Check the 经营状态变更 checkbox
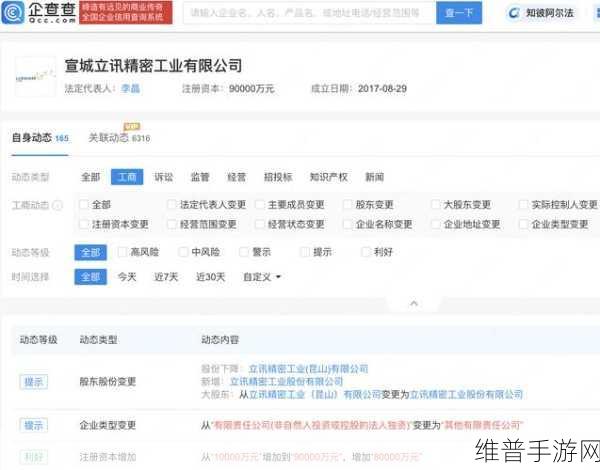Image resolution: width=600 pixels, height=470 pixels. click(x=260, y=224)
